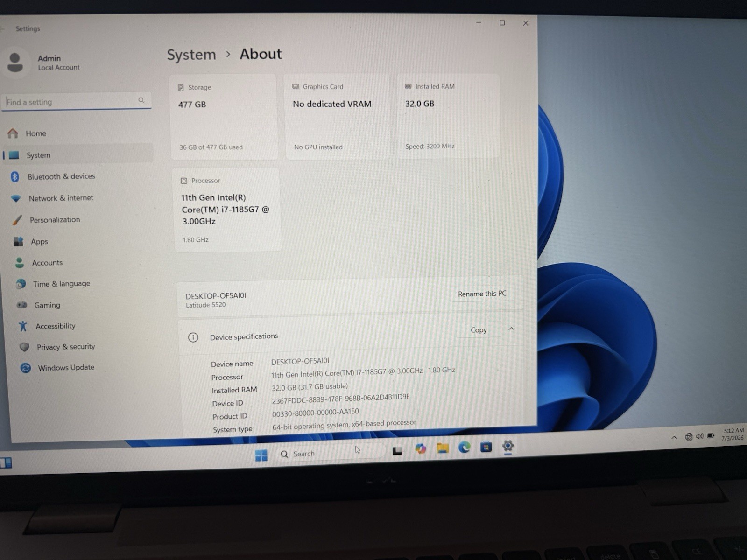
Task: Launch Microsoft Edge from the taskbar
Action: pos(464,447)
